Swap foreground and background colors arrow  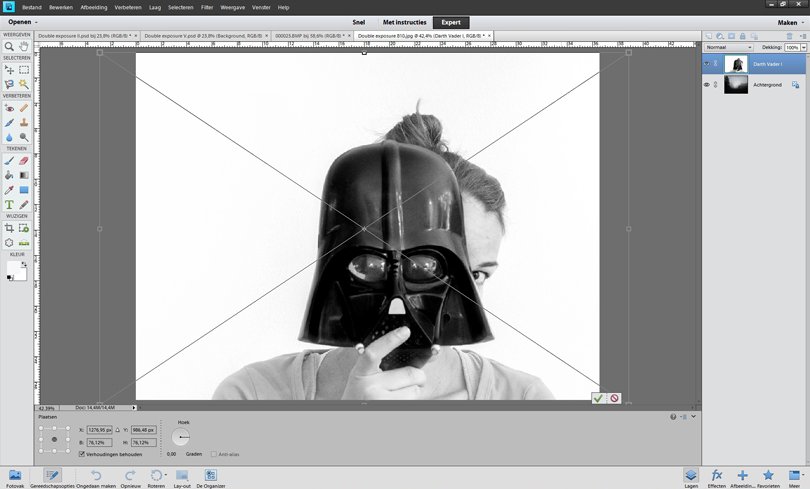(24, 264)
